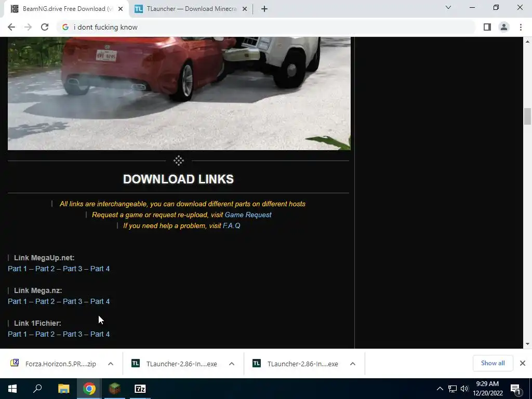Viewport: 532px width, 399px height.
Task: Reload the current page
Action: (x=45, y=27)
